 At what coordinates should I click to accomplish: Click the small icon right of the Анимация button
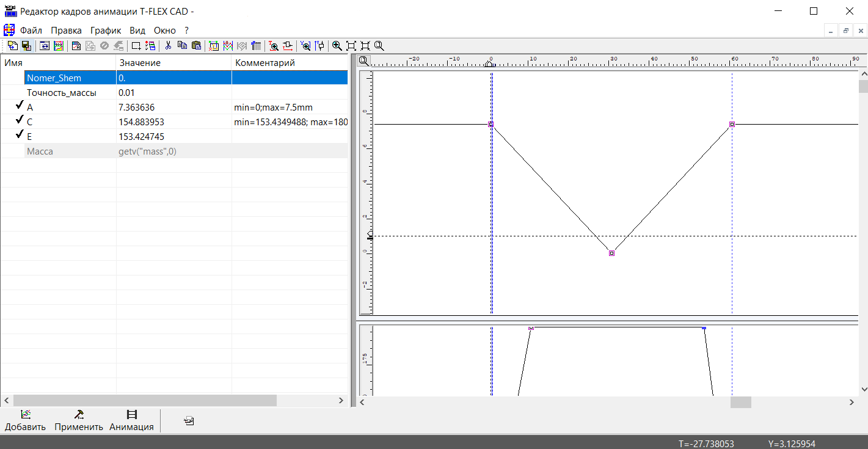click(x=189, y=421)
